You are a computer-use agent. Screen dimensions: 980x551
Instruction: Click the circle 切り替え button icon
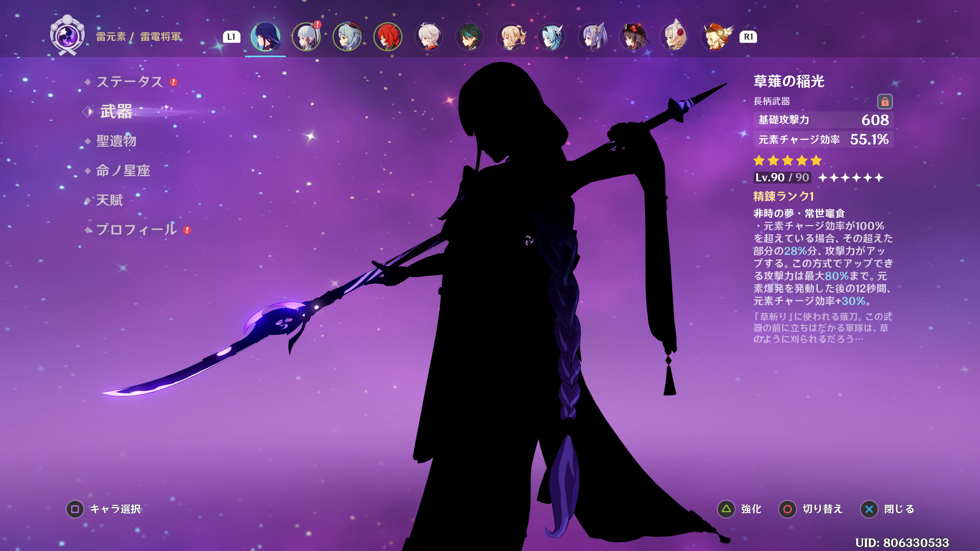coord(788,509)
